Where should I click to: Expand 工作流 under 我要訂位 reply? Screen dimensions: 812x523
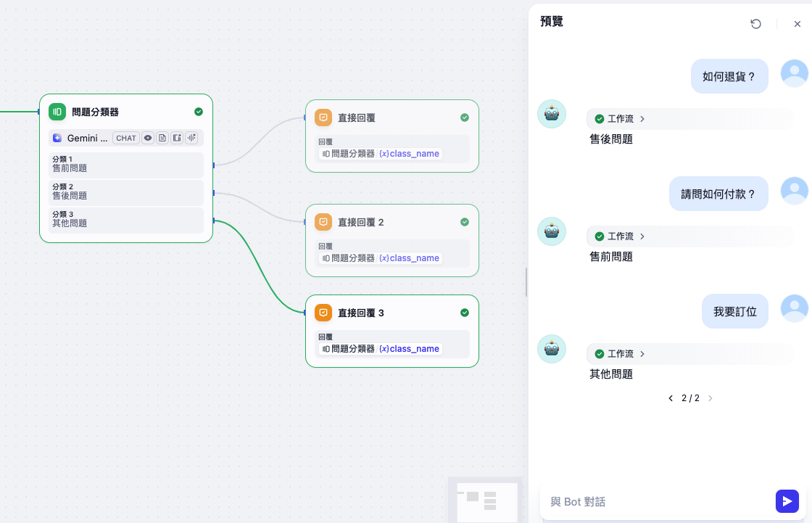click(620, 354)
